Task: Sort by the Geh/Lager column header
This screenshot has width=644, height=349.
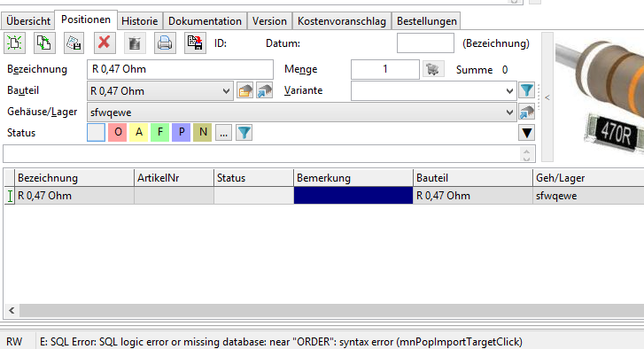Action: [x=588, y=178]
